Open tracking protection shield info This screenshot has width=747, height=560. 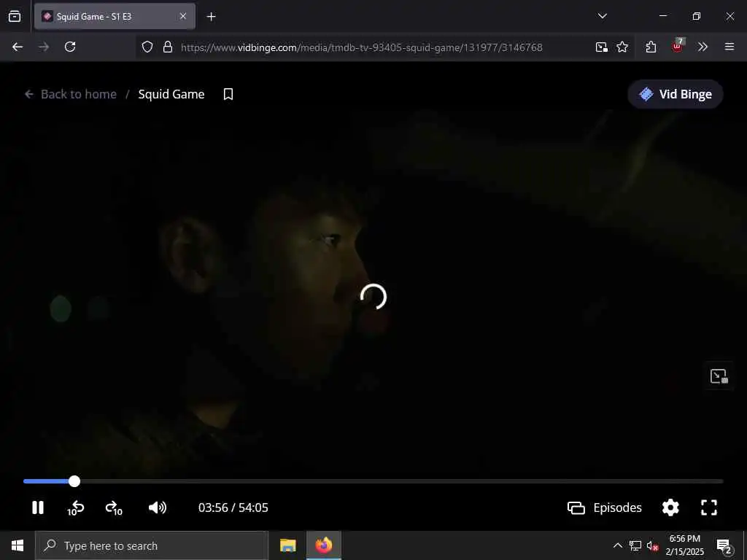(x=147, y=47)
